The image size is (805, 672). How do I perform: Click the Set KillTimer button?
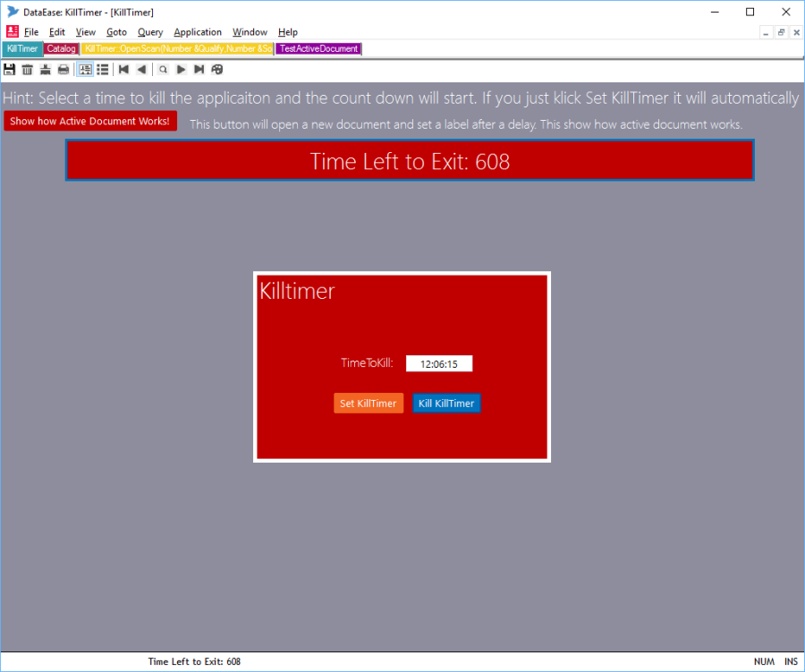point(369,404)
